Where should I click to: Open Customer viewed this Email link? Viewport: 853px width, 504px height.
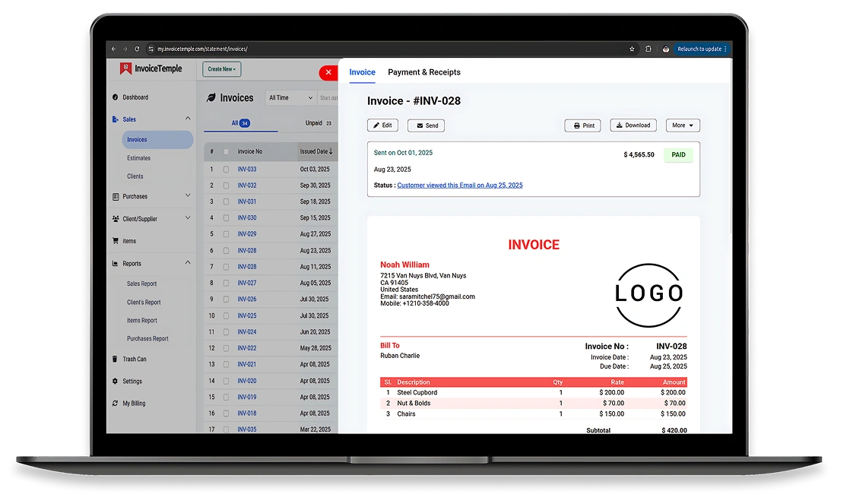click(x=459, y=185)
